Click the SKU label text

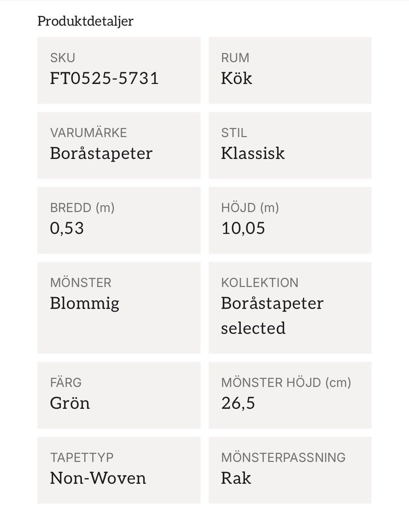pyautogui.click(x=62, y=58)
